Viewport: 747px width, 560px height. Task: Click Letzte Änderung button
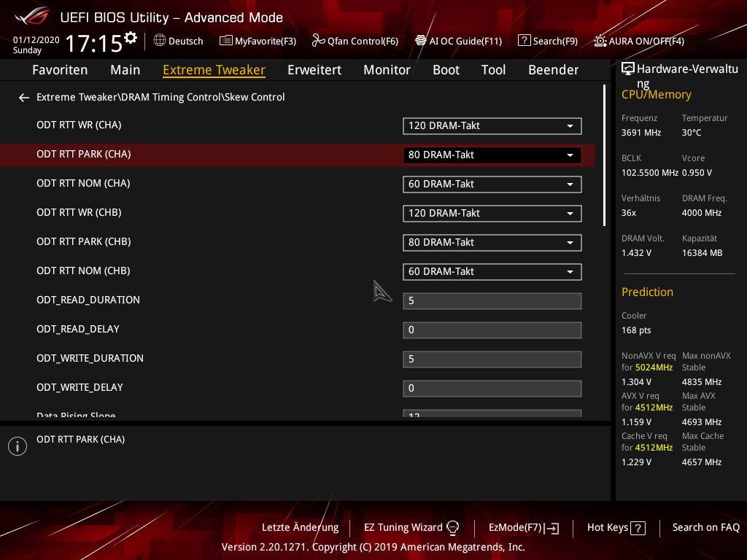(300, 528)
